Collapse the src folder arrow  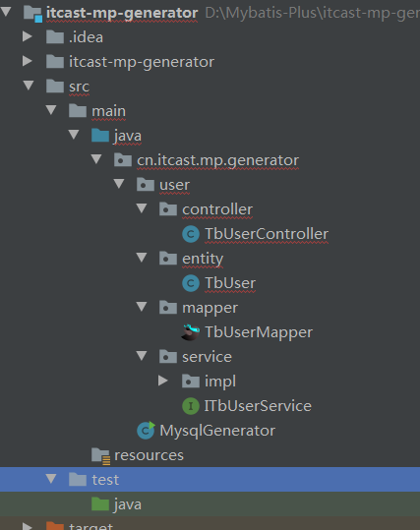pos(29,86)
